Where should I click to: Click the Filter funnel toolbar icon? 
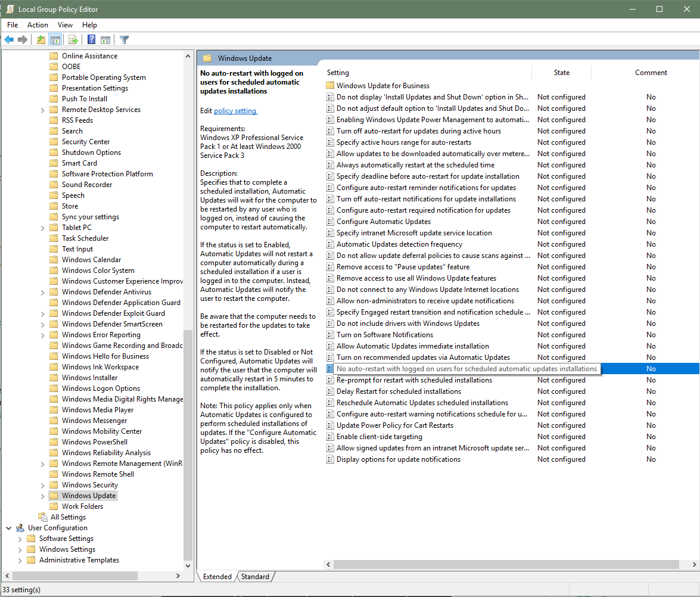[123, 39]
